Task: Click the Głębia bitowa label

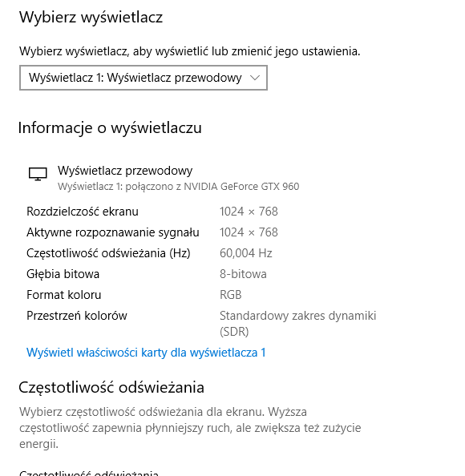Action: coord(63,274)
